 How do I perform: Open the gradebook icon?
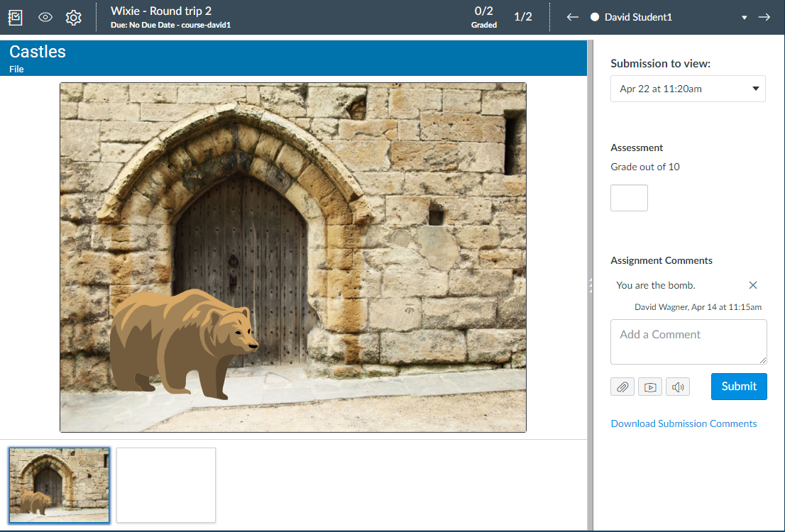(x=16, y=17)
